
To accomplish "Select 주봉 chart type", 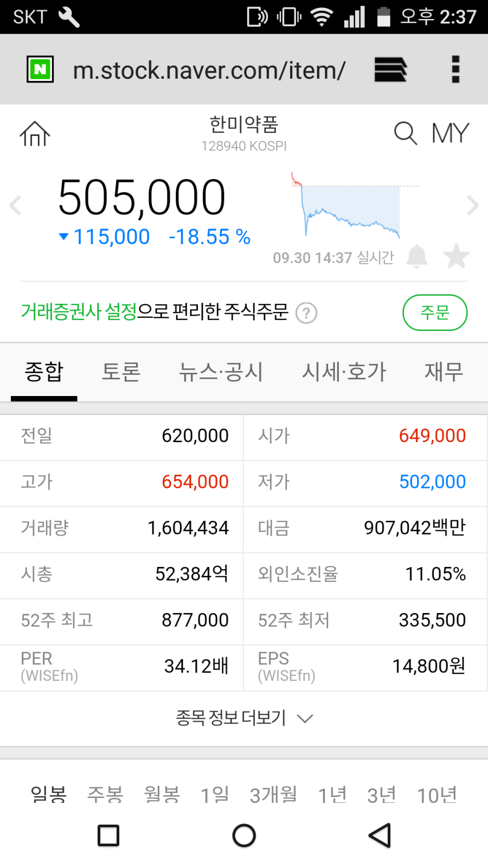I will click(x=105, y=795).
